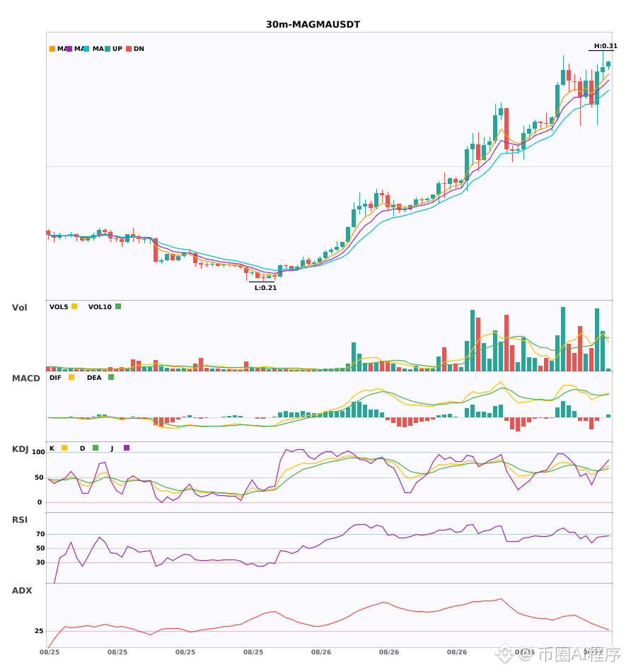Click the yellow K line swatch

[x=64, y=448]
